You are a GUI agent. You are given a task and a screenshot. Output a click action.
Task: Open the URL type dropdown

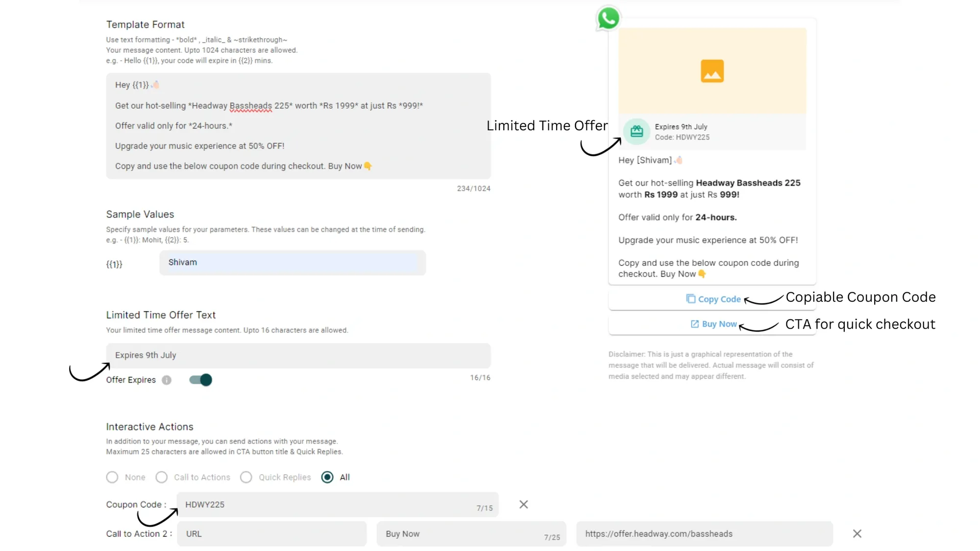tap(271, 534)
